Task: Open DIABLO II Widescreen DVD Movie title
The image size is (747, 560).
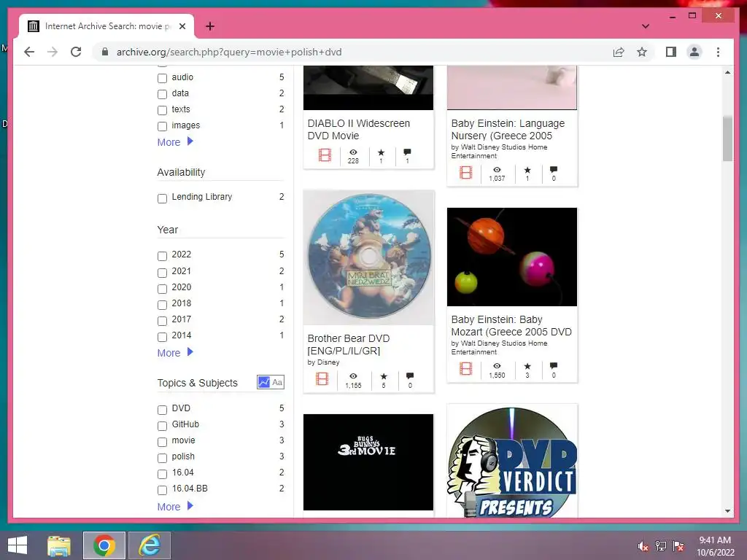Action: (x=359, y=130)
